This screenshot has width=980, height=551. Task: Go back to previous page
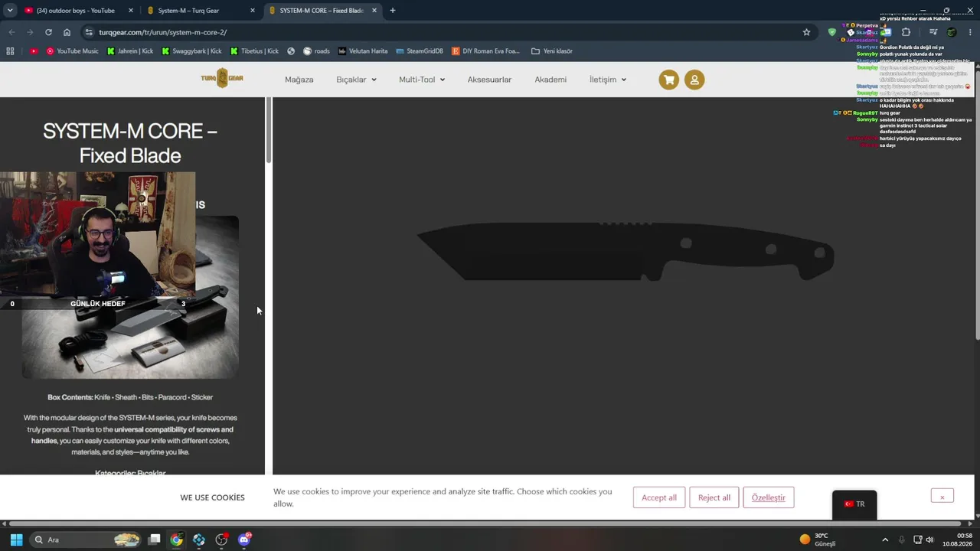(11, 32)
